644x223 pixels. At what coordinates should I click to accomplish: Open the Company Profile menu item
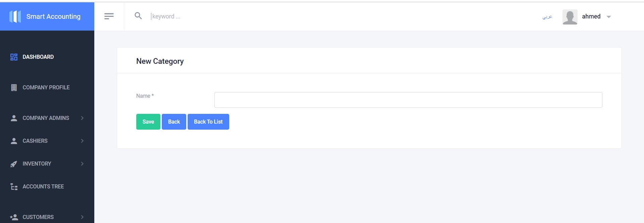point(46,88)
